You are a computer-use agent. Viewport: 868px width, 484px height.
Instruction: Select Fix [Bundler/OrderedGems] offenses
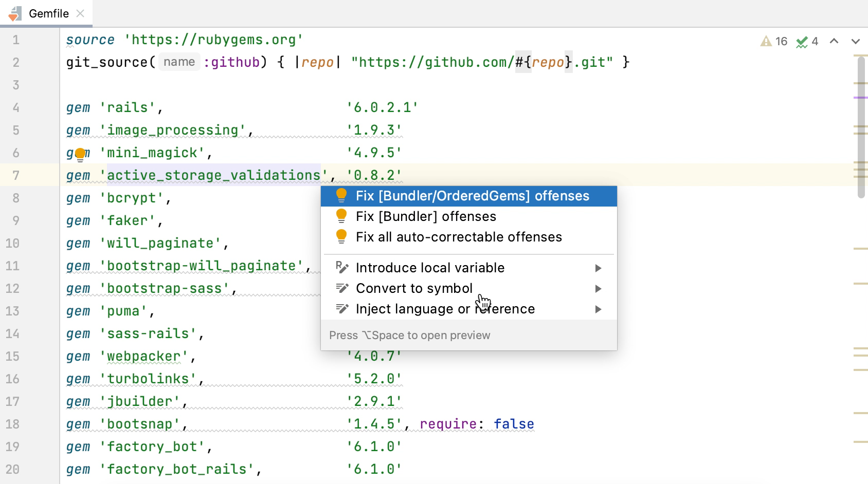[x=472, y=196]
